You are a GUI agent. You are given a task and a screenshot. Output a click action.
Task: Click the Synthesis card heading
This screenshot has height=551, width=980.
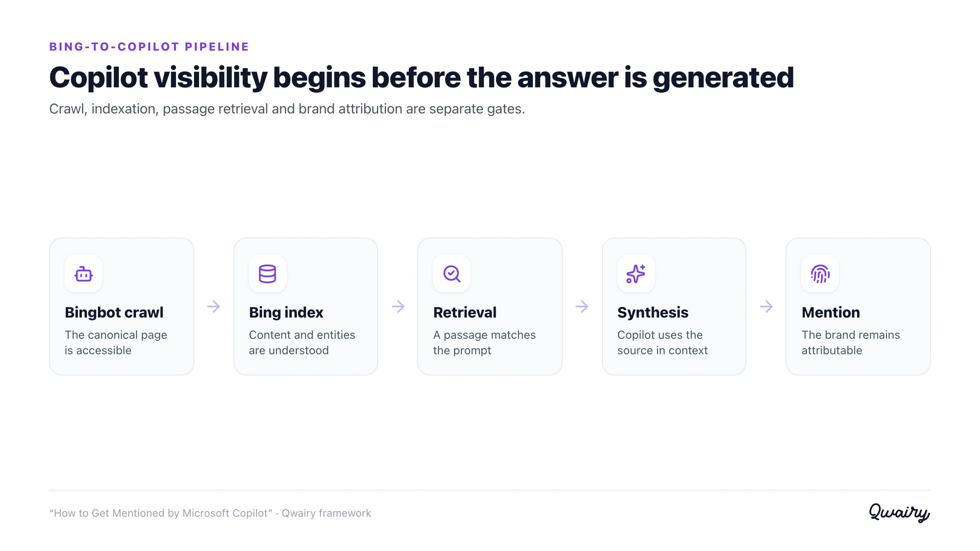click(653, 312)
